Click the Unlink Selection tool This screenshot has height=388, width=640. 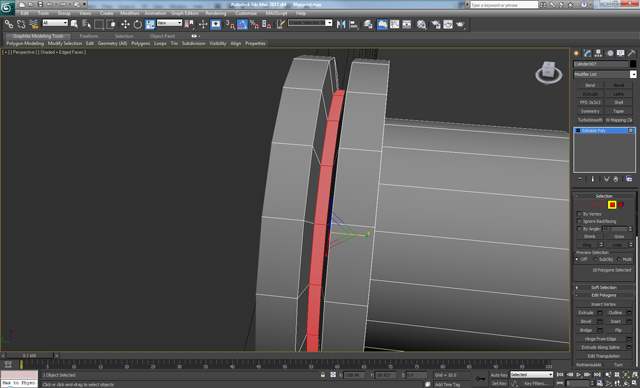point(21,24)
